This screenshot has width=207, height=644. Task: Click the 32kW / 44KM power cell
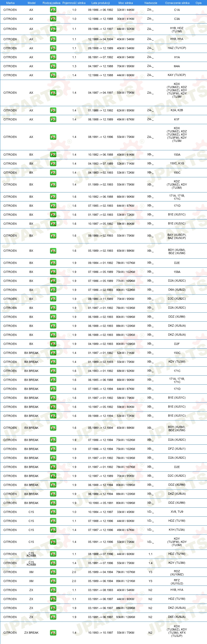[x=125, y=10]
